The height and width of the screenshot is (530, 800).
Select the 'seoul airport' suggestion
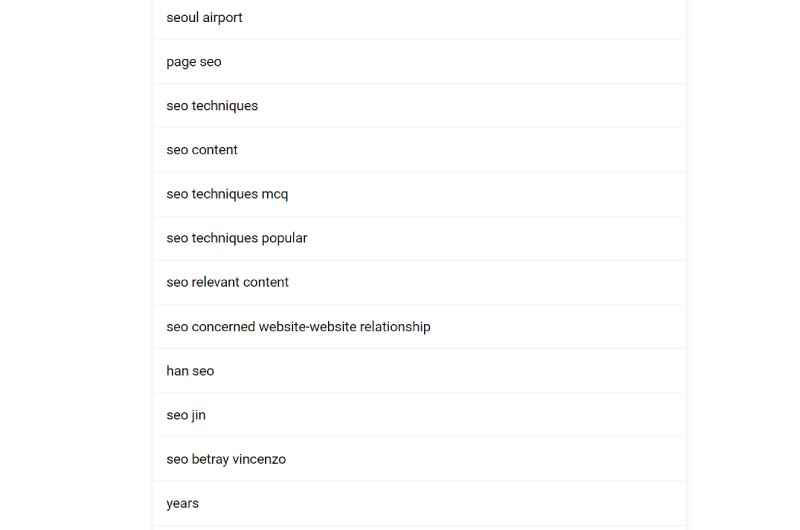point(419,18)
